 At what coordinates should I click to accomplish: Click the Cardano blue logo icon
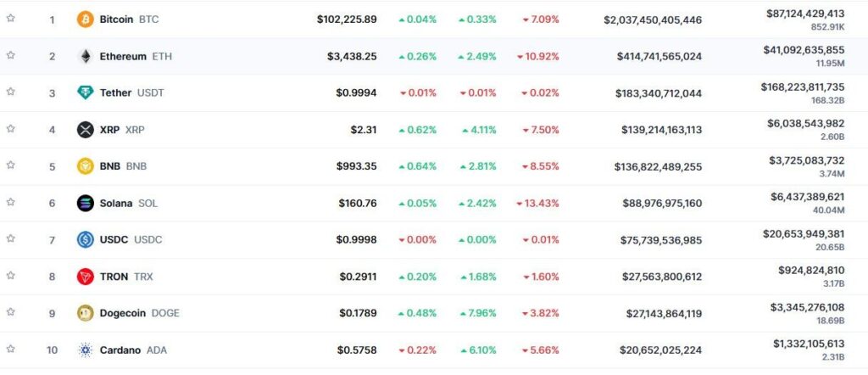pyautogui.click(x=85, y=350)
